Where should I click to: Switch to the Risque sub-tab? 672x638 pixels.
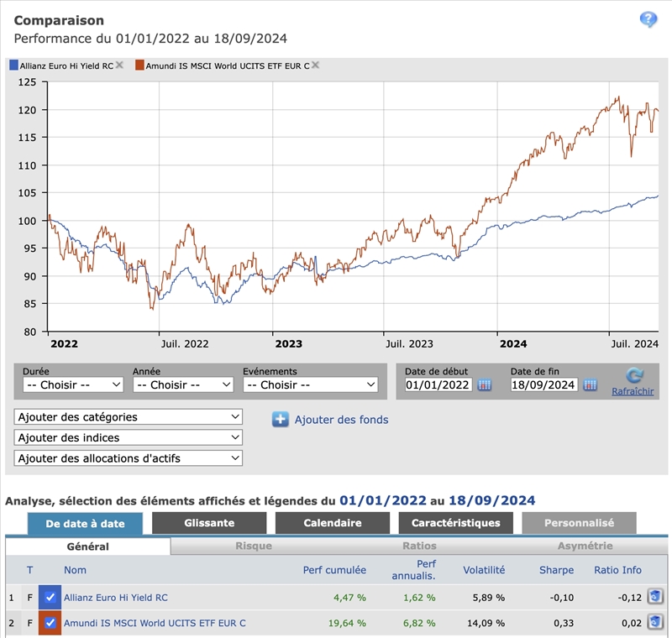(x=253, y=546)
